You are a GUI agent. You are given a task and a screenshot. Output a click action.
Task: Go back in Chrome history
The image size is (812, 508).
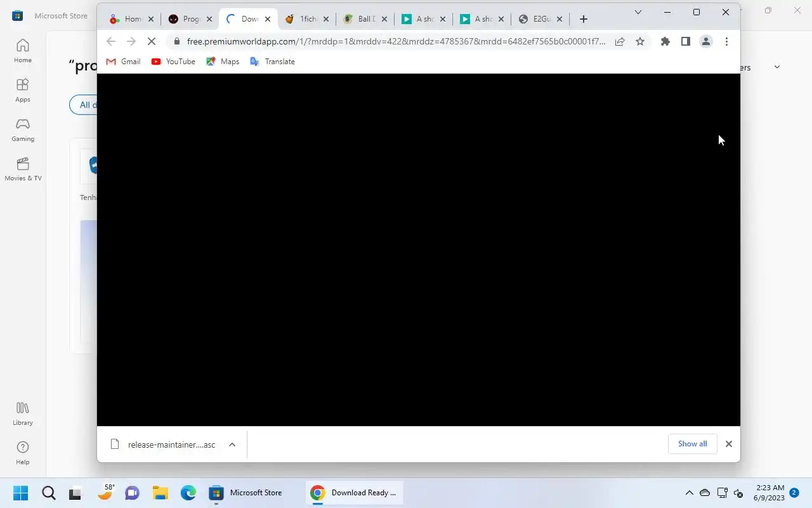coord(111,41)
